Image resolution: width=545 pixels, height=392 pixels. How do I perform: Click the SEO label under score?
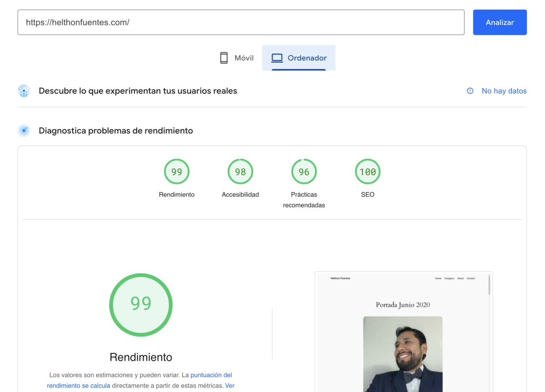coord(367,194)
